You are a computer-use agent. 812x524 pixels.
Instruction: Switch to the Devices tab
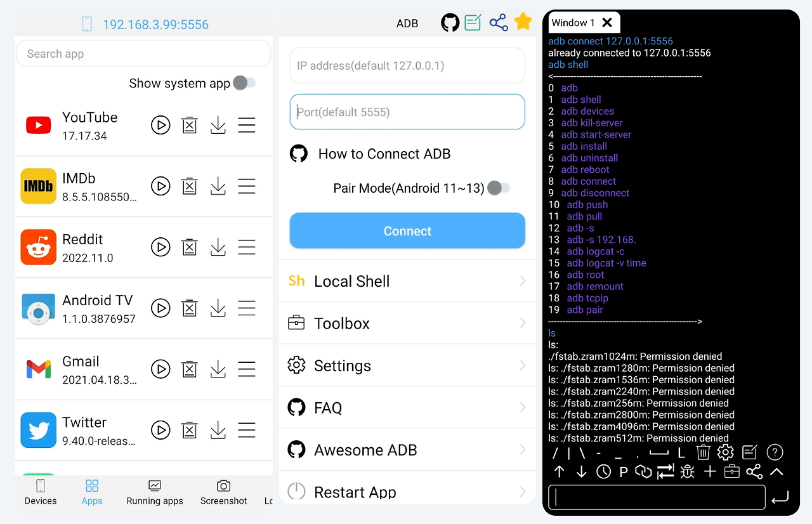41,493
